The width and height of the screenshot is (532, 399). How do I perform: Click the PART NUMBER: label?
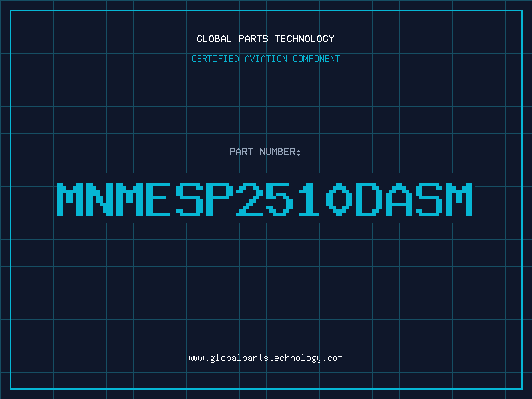pos(265,152)
